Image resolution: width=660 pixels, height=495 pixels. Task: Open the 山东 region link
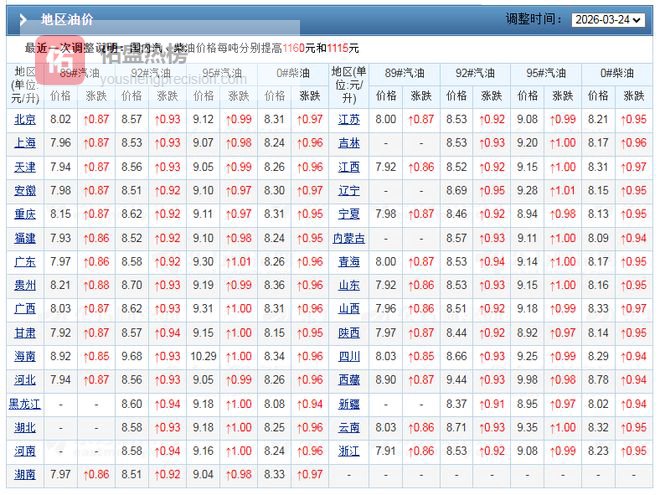pyautogui.click(x=348, y=285)
